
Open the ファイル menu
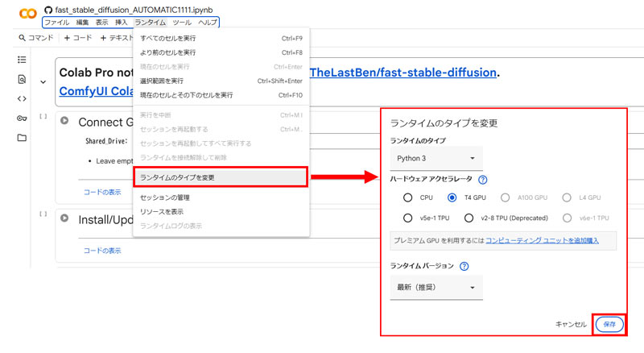pos(57,23)
